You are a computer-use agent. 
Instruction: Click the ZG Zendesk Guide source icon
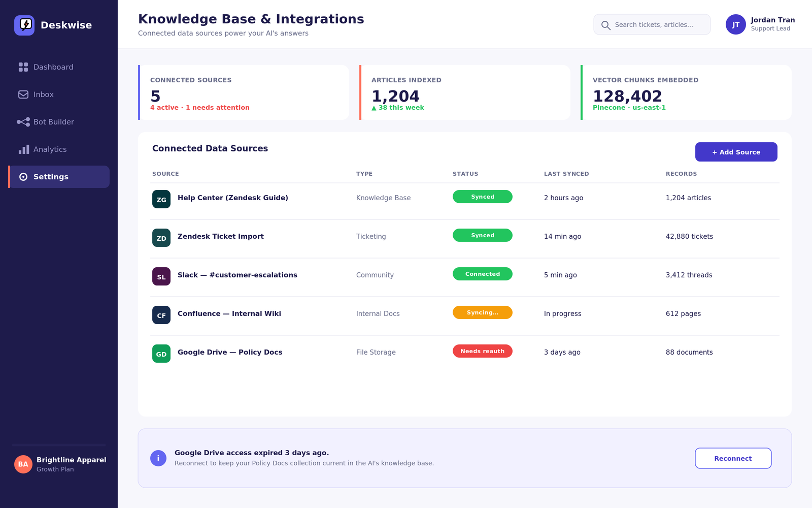[161, 199]
